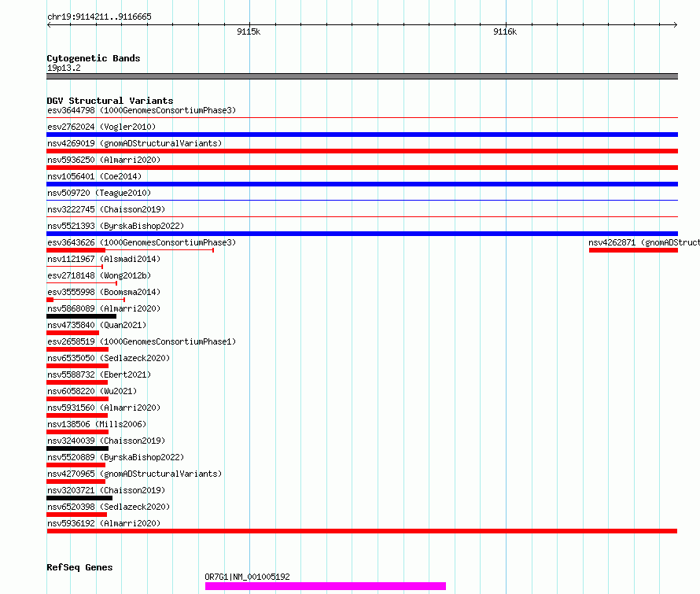Click the OR7G1|NM_001005192 gene label
The width and height of the screenshot is (700, 594).
247,577
